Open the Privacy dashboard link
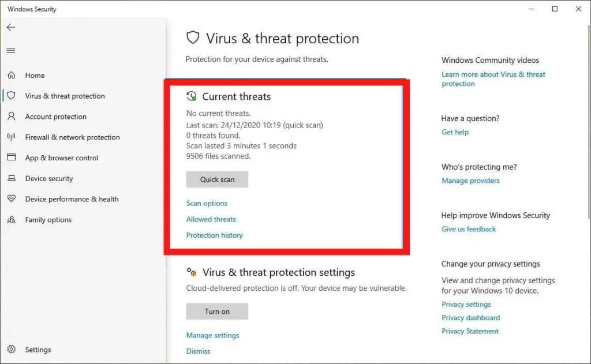Image resolution: width=591 pixels, height=364 pixels. point(470,318)
